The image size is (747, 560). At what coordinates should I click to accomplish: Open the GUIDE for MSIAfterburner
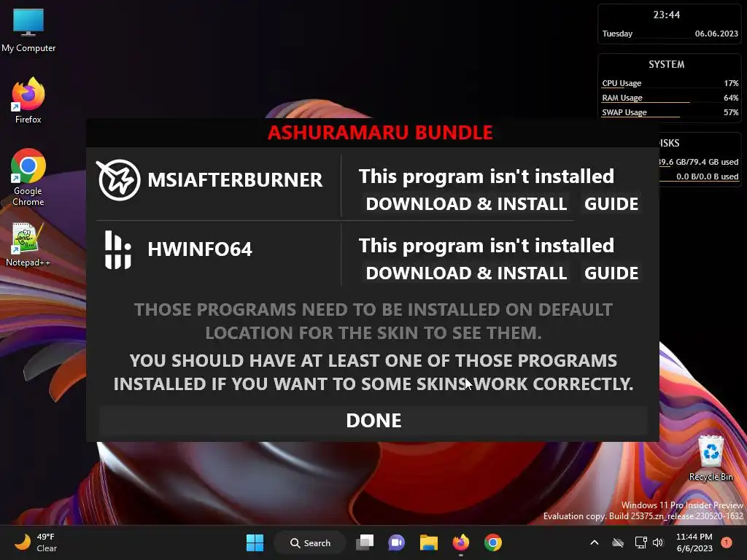611,204
